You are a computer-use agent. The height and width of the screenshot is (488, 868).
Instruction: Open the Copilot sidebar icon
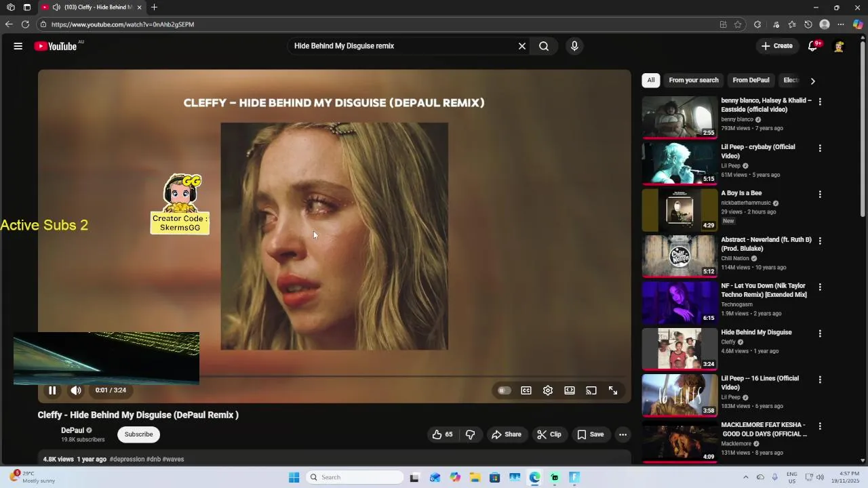(858, 24)
